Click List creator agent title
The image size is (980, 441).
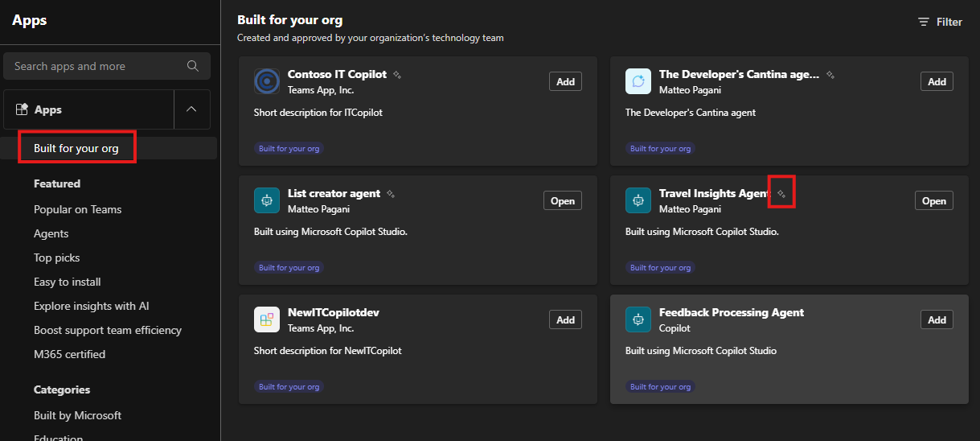pyautogui.click(x=334, y=193)
